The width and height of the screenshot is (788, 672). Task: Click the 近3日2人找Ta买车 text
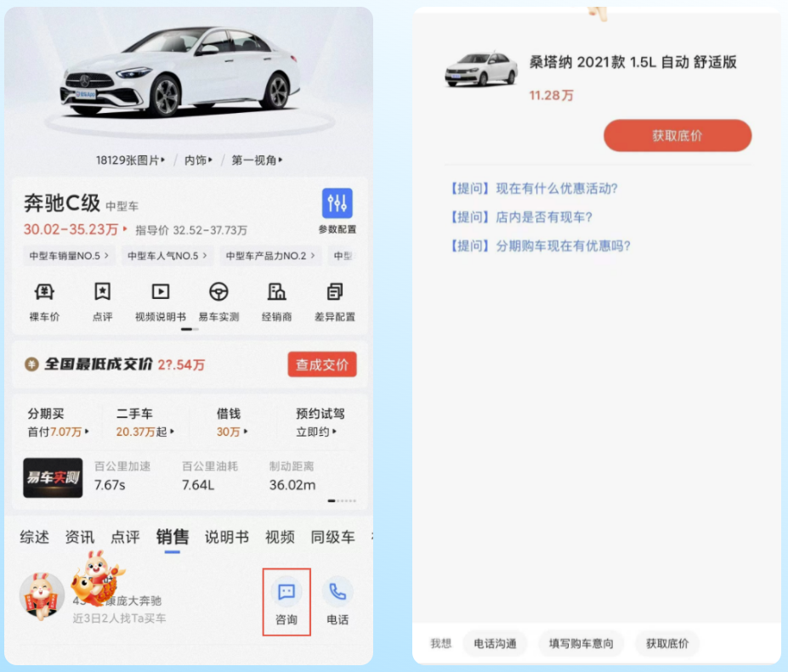coord(119,618)
